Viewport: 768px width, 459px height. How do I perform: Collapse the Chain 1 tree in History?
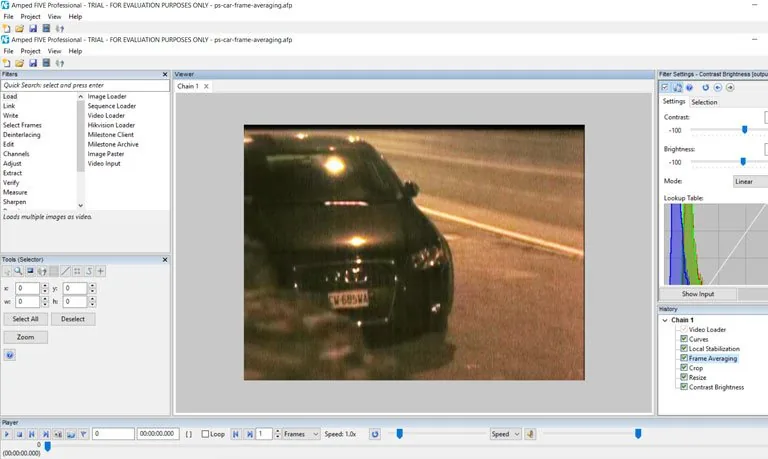(665, 320)
